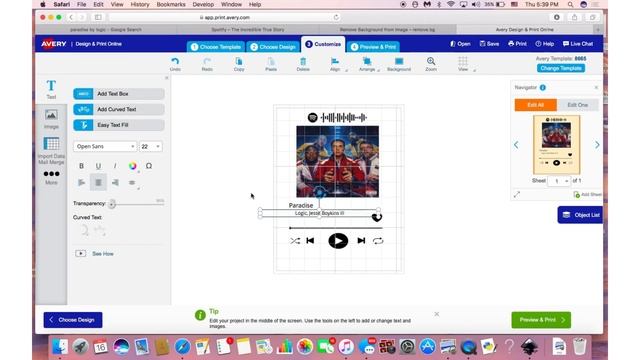
Task: Open the Navigator info icon
Action: coord(542,87)
